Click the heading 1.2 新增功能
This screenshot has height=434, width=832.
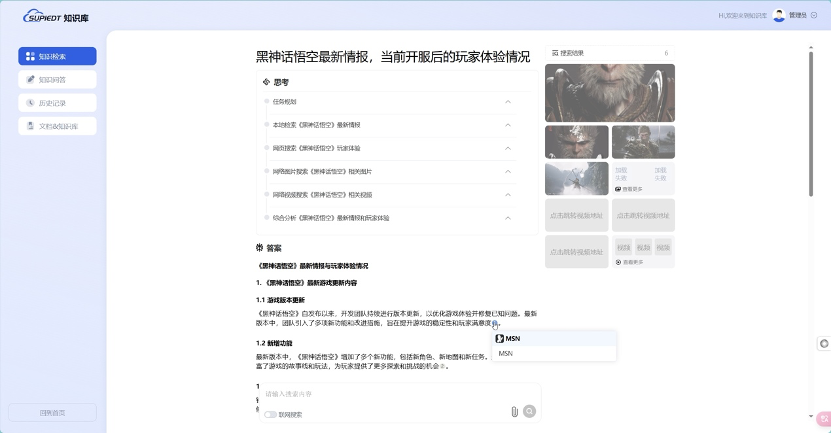tap(274, 343)
